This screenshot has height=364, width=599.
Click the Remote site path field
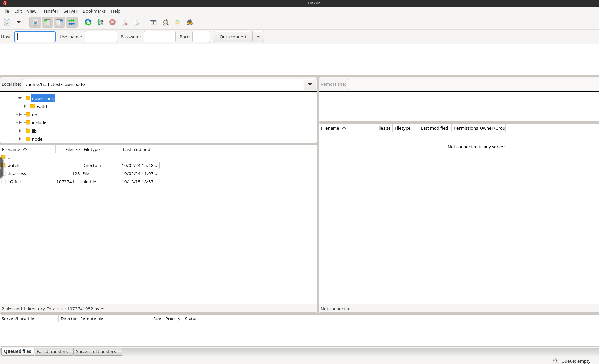click(473, 84)
